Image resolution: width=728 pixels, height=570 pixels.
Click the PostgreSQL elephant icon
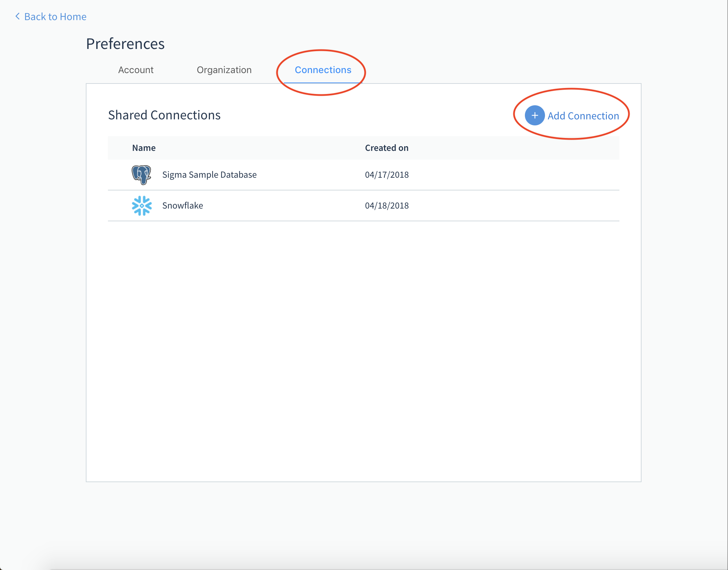141,175
